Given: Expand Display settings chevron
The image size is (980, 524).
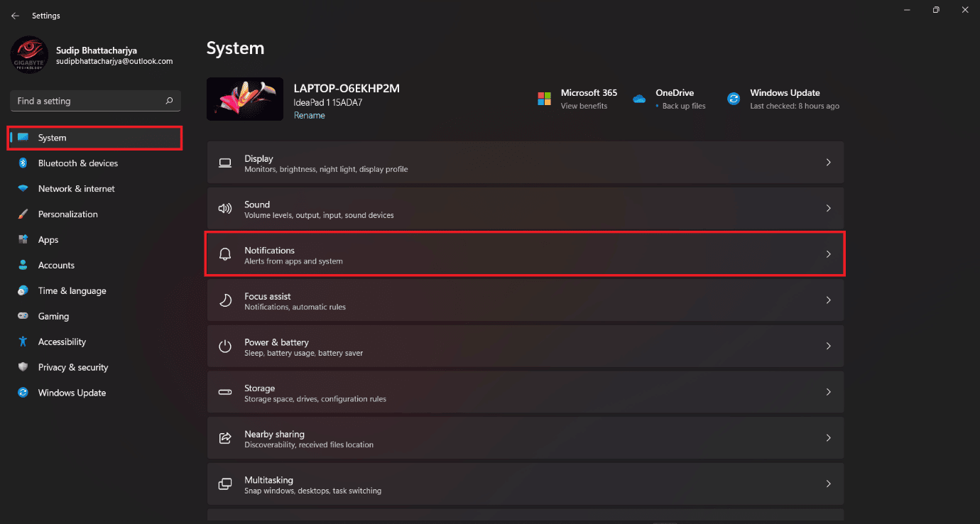Looking at the screenshot, I should coord(828,163).
